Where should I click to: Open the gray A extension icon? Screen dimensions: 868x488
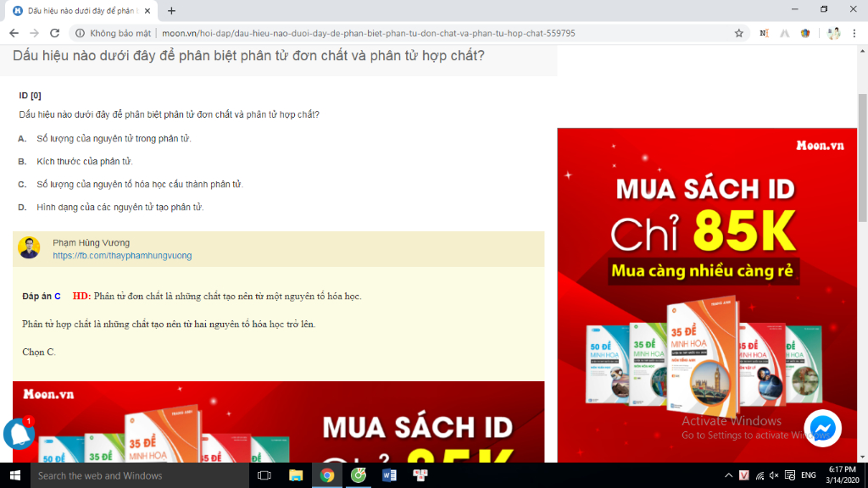(x=784, y=33)
